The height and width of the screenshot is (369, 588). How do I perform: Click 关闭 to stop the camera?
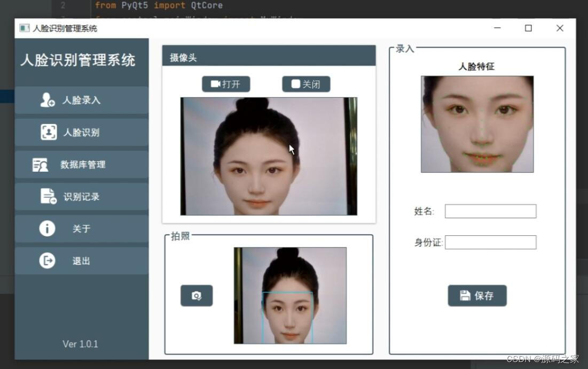[x=306, y=83]
